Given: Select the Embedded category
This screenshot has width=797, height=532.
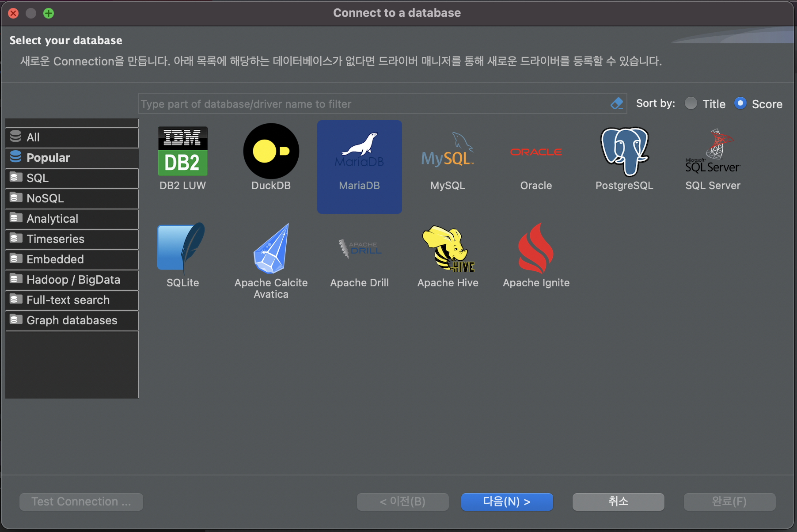Looking at the screenshot, I should tap(72, 259).
